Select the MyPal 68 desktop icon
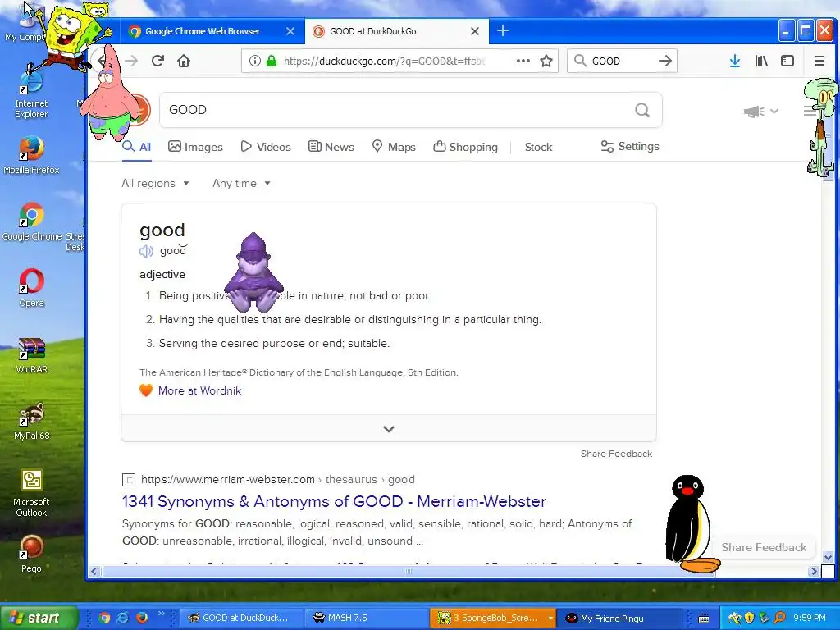Screen dimensions: 840x630 coord(32,421)
